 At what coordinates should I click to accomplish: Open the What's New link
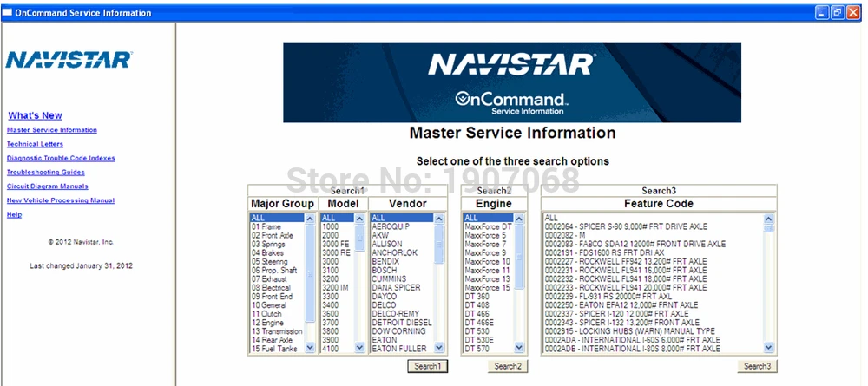[x=35, y=115]
